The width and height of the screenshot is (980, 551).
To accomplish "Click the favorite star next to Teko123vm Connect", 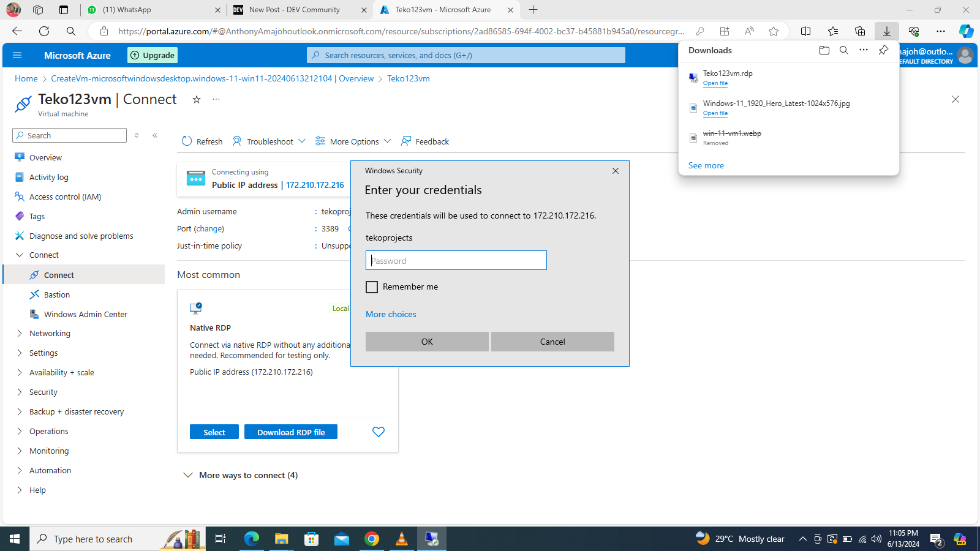I will (x=197, y=99).
